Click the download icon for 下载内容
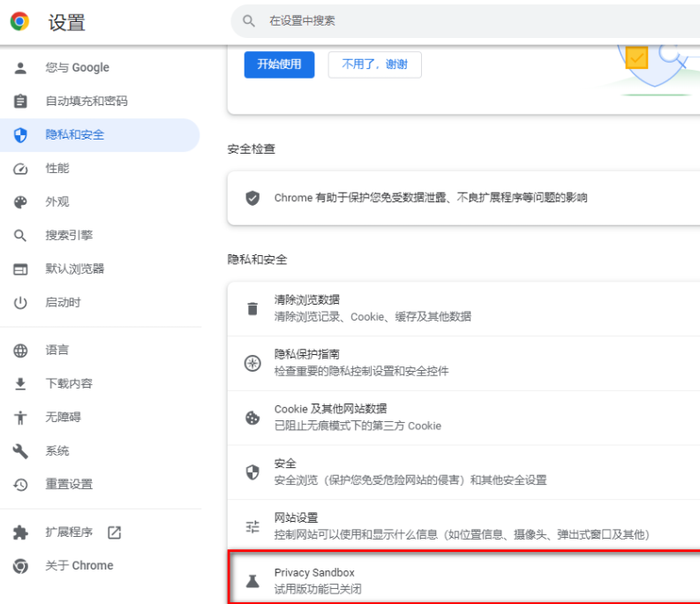The image size is (700, 604). tap(20, 384)
